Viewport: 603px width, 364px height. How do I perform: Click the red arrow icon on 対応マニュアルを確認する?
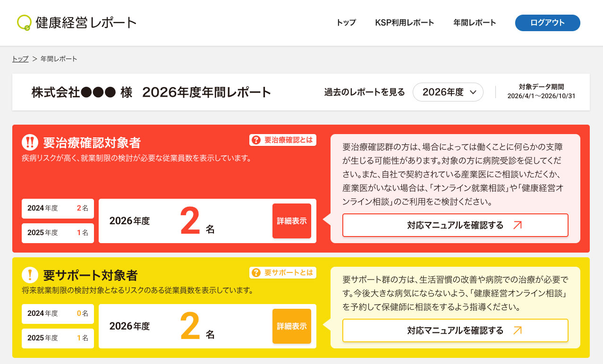point(517,225)
